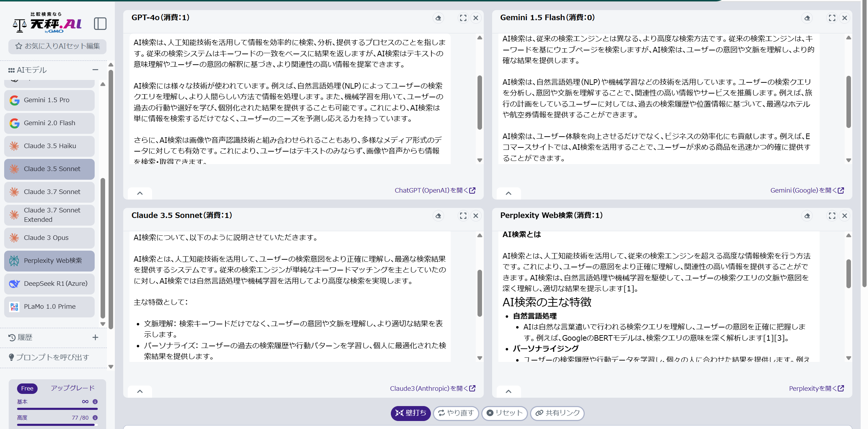The image size is (868, 429).
Task: Click GPT-4o panel scroll down arrow
Action: (480, 160)
